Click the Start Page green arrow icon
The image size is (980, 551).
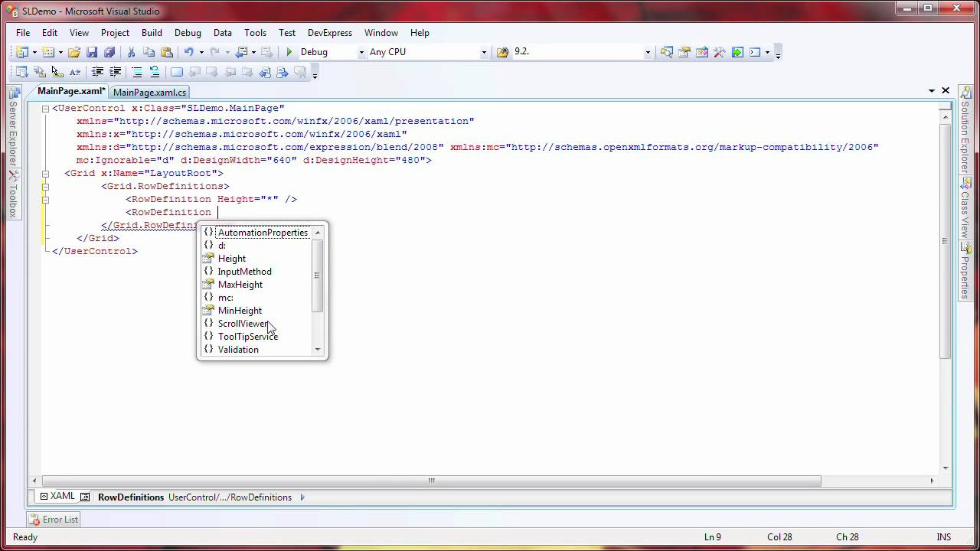[x=737, y=52]
